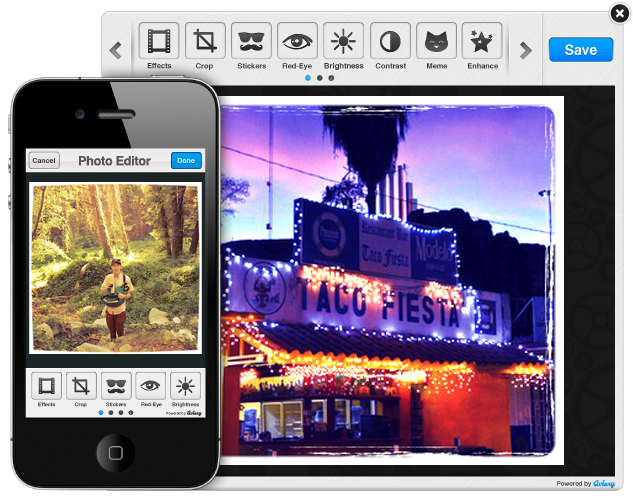Select second page dot in desktop toolbar

pyautogui.click(x=320, y=78)
